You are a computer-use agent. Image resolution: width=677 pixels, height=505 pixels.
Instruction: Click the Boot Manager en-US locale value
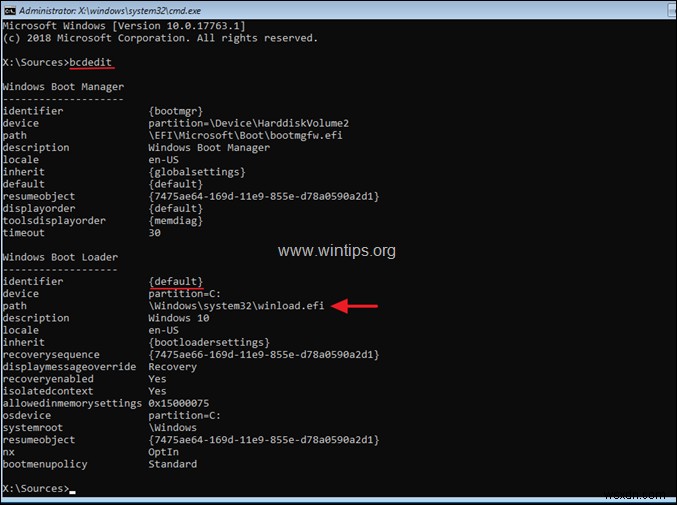163,160
